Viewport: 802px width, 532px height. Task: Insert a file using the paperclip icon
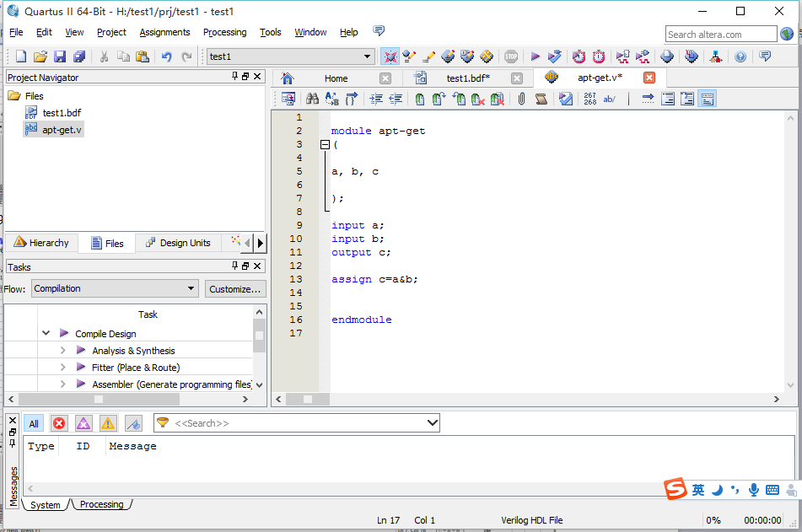(x=521, y=99)
